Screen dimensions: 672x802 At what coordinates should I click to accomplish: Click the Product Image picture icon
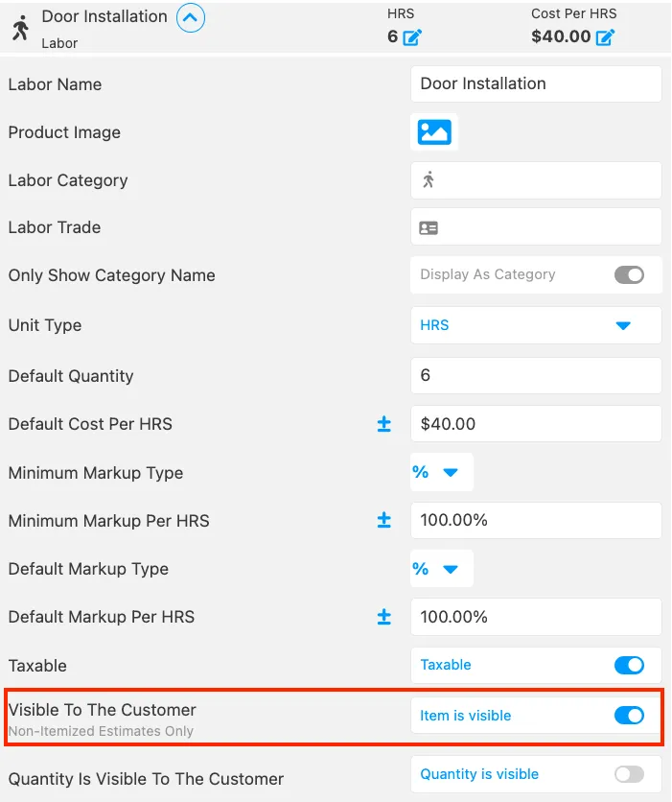tap(434, 132)
